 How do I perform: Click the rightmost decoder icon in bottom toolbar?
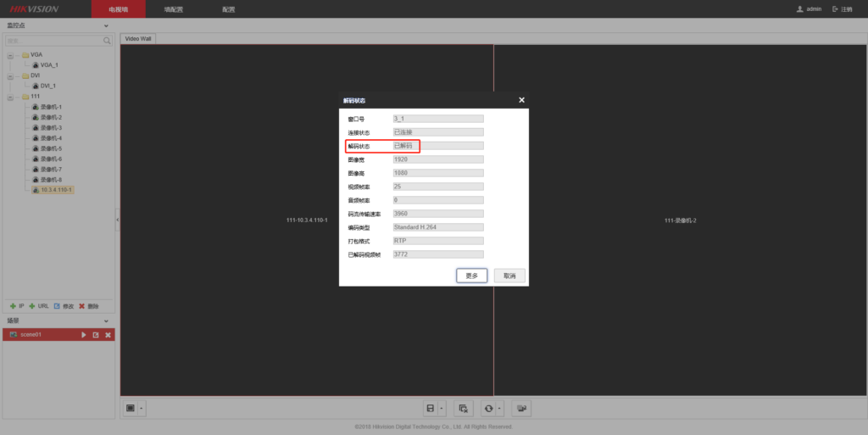click(522, 409)
